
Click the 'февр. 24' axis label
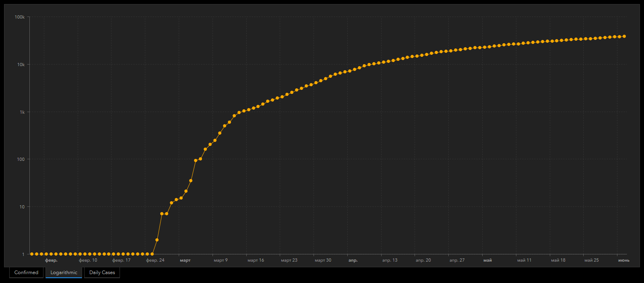[x=155, y=260]
